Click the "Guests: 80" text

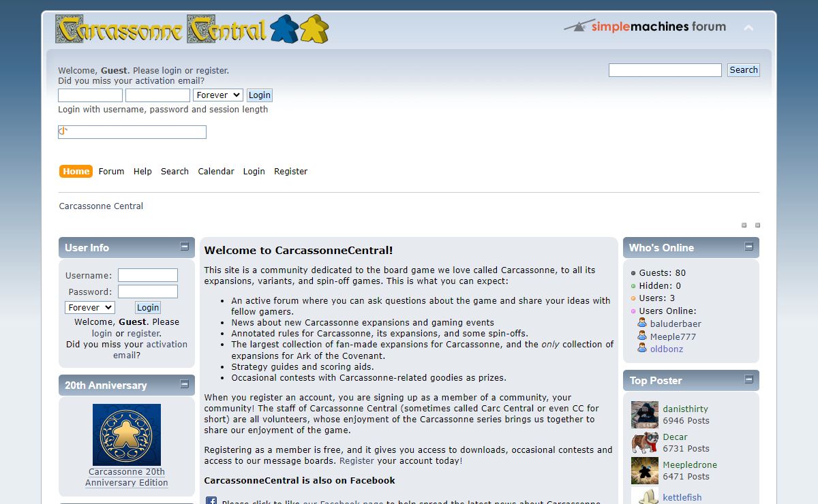pos(663,273)
